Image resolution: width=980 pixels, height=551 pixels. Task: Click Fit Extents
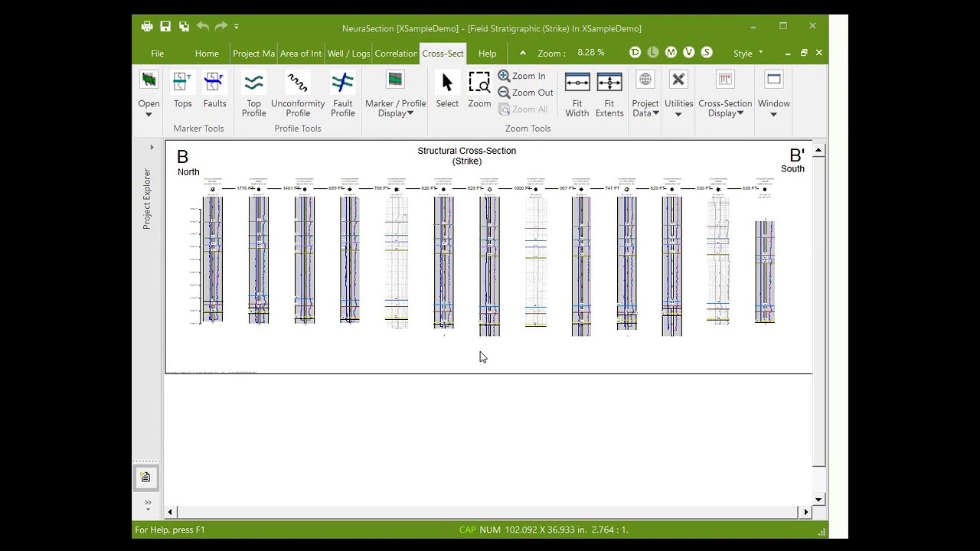point(609,94)
